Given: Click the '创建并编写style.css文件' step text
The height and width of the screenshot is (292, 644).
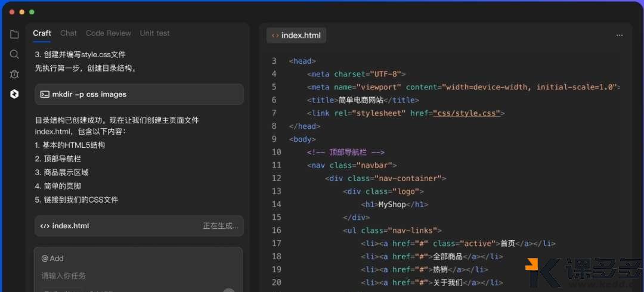Looking at the screenshot, I should point(80,54).
